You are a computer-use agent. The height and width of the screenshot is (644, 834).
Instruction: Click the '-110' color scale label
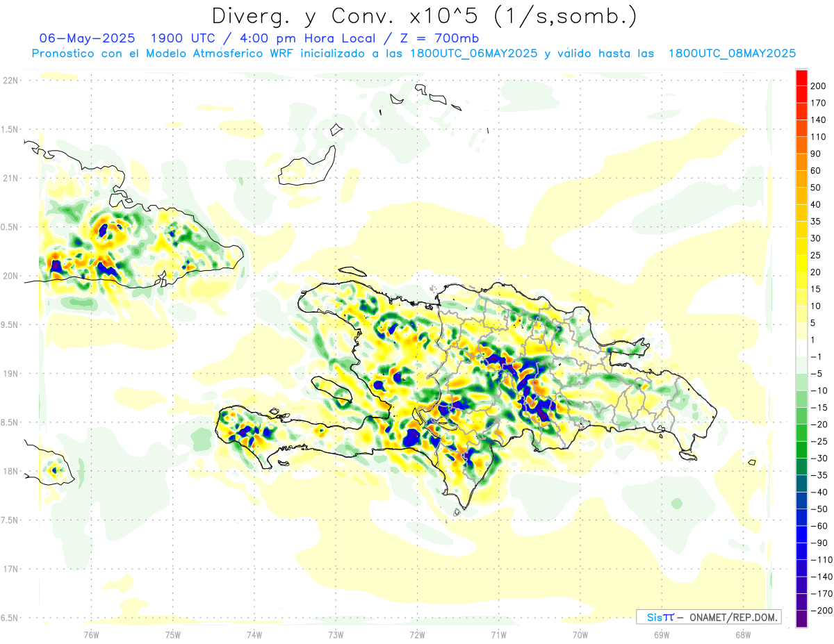(821, 560)
